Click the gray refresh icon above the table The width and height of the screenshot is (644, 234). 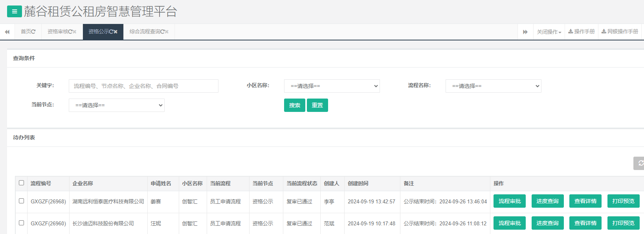pos(640,163)
